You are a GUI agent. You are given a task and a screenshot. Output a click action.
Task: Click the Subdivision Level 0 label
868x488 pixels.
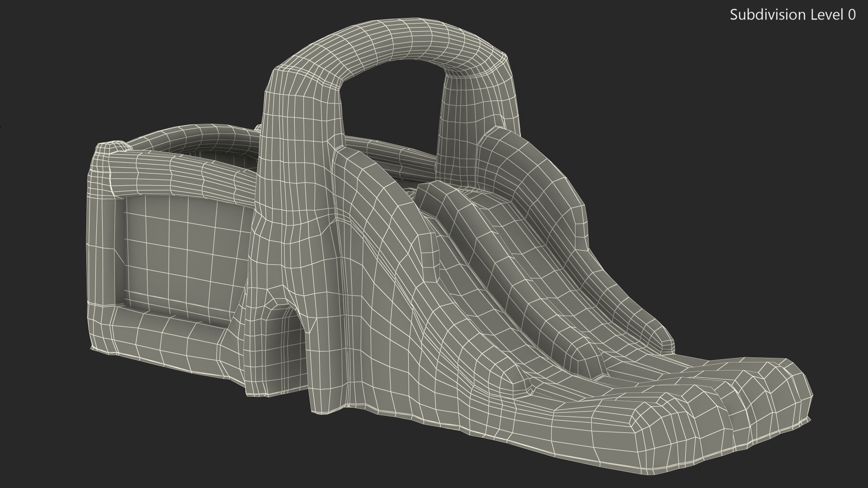[793, 15]
